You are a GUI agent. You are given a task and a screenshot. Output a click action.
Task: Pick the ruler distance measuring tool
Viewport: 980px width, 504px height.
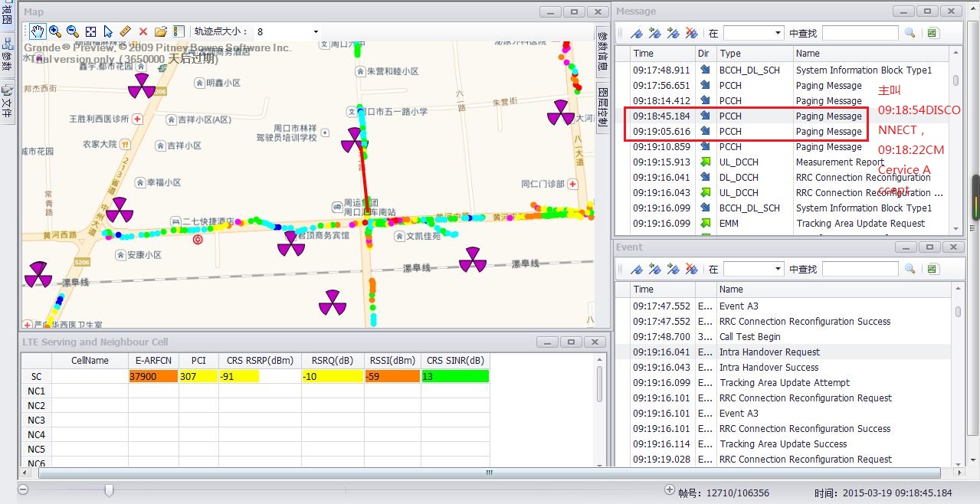126,31
